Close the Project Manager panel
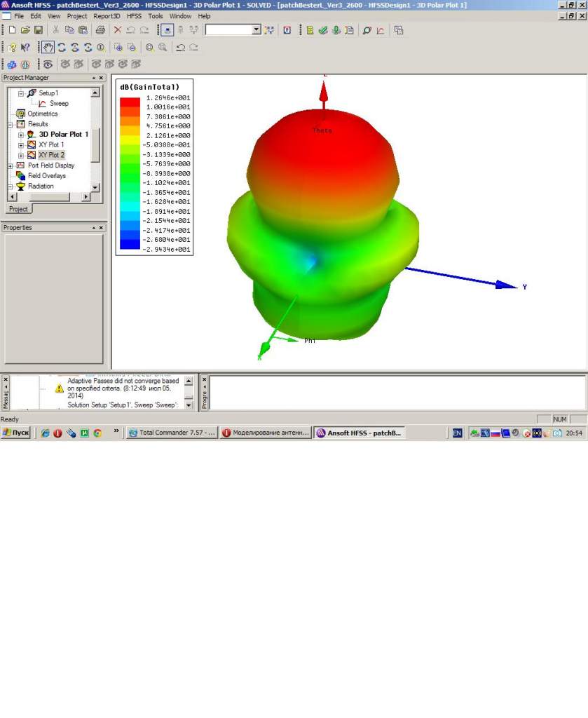 point(101,78)
